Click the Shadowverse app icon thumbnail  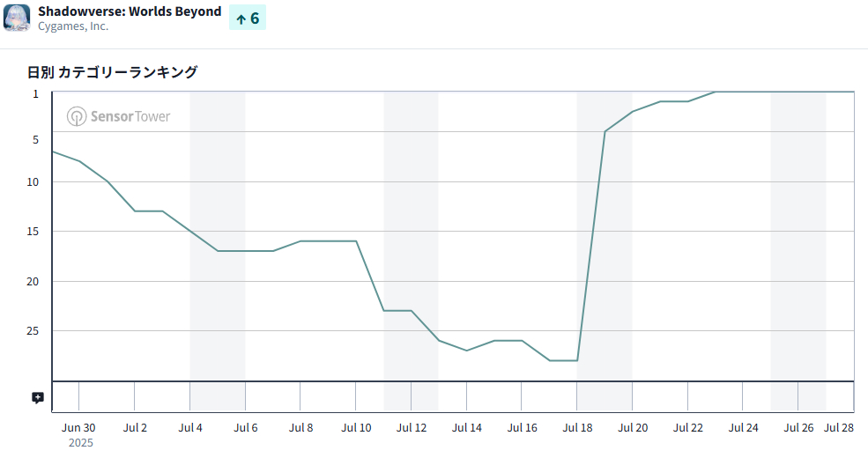(x=17, y=18)
